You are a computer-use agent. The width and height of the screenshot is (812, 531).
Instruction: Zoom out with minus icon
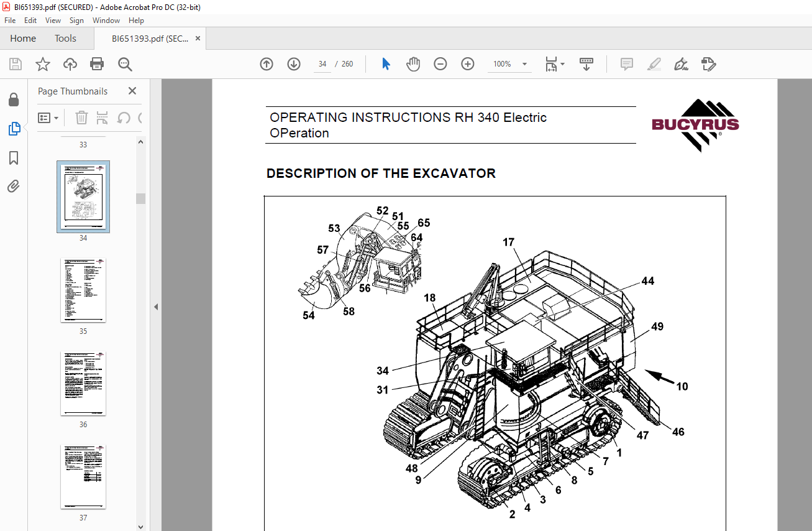click(440, 64)
